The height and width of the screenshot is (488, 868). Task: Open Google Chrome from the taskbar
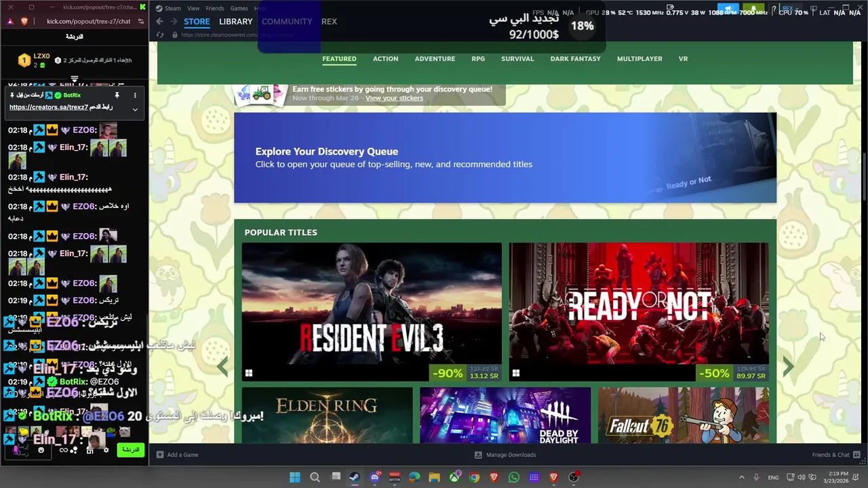(474, 477)
